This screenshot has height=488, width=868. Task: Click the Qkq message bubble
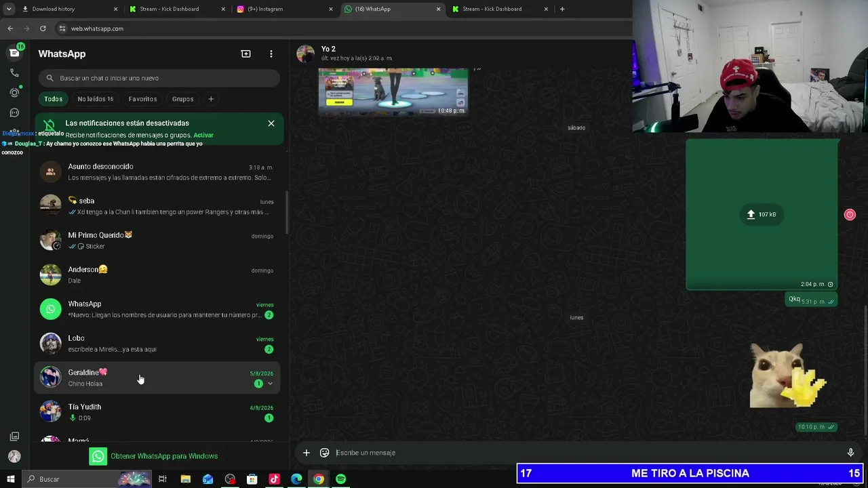tap(811, 300)
